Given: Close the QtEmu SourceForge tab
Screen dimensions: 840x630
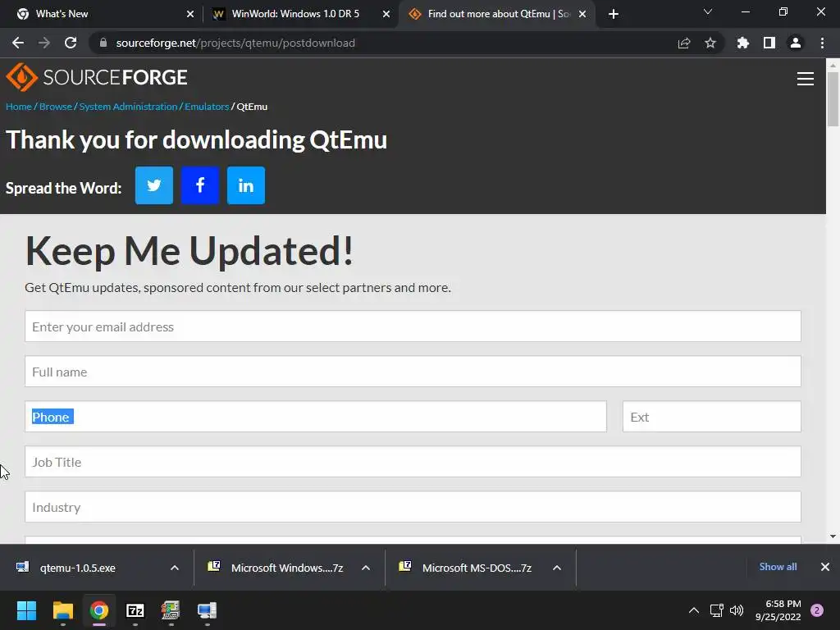Looking at the screenshot, I should [582, 15].
